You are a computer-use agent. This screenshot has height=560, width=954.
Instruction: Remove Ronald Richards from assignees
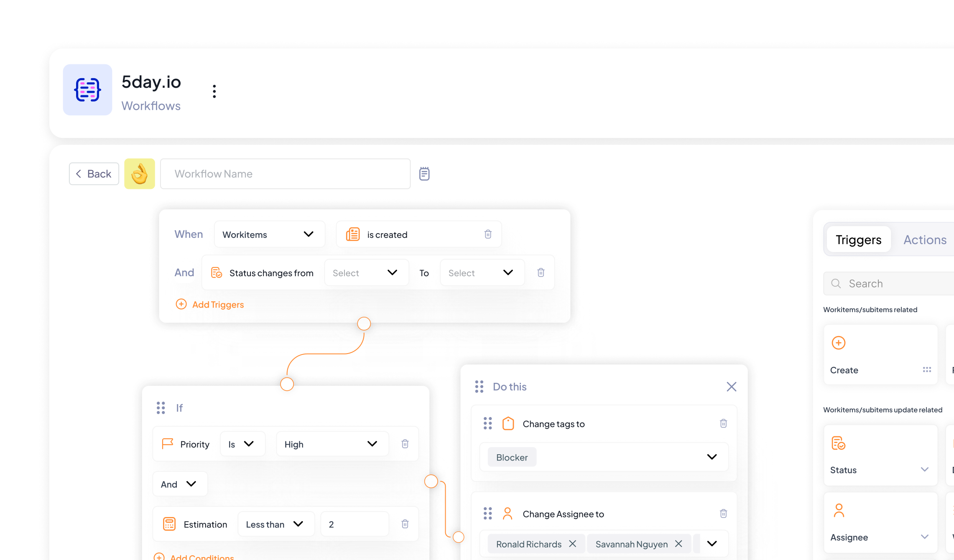pos(573,544)
